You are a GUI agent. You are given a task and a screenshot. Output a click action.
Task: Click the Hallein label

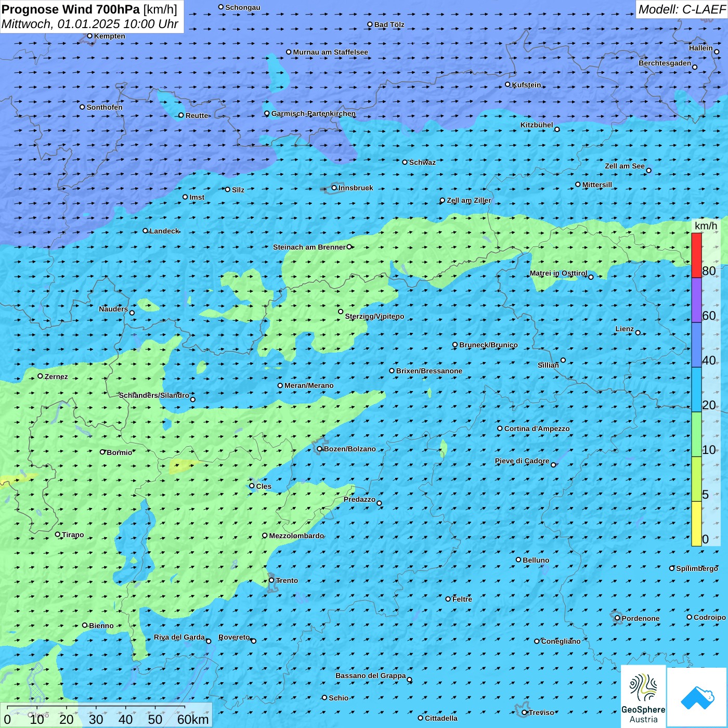tap(700, 48)
